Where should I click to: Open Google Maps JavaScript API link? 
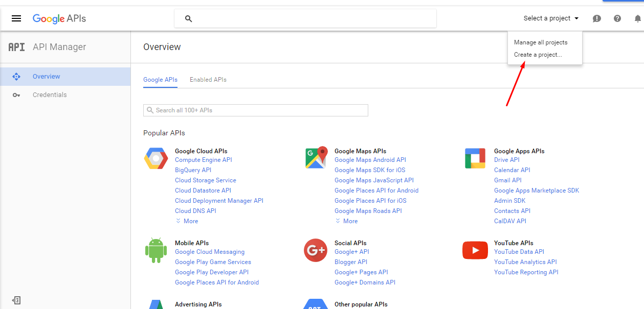tap(374, 180)
